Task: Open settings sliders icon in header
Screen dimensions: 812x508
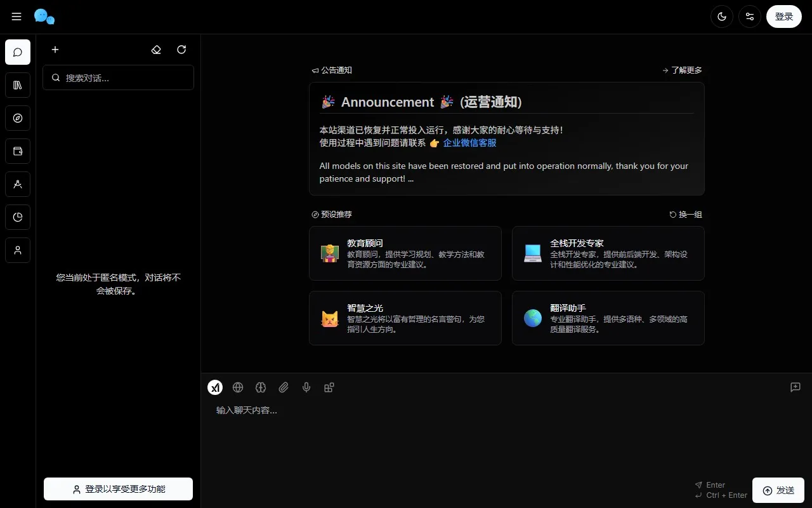Action: (x=750, y=17)
